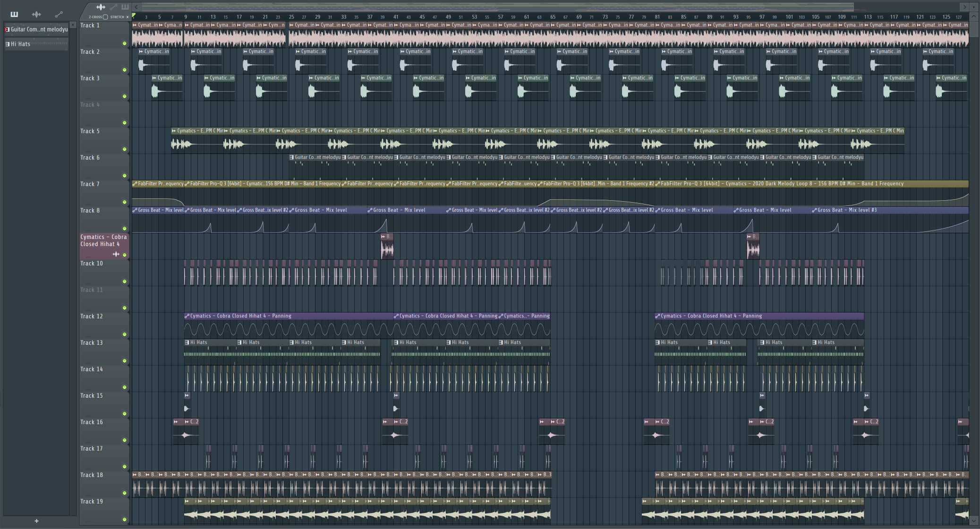The height and width of the screenshot is (529, 980).
Task: Mute Track 10 with its green LED
Action: click(125, 282)
